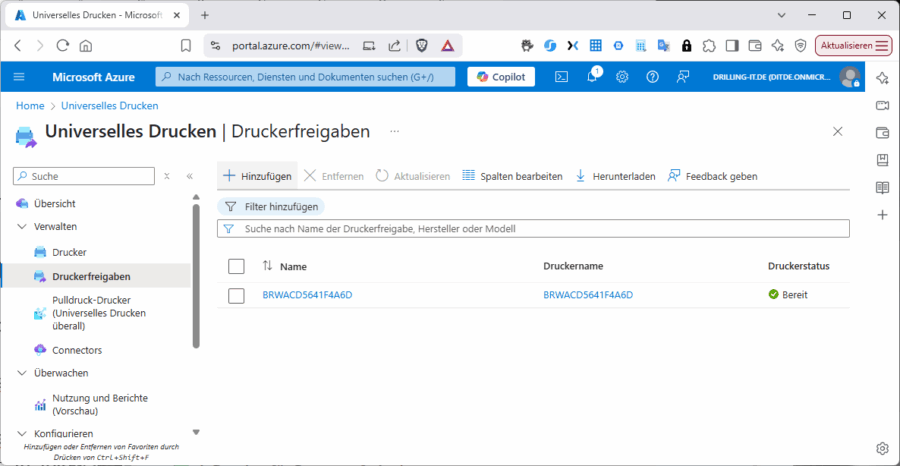Open the Azure help question mark
Viewport: 900px width, 466px height.
652,77
